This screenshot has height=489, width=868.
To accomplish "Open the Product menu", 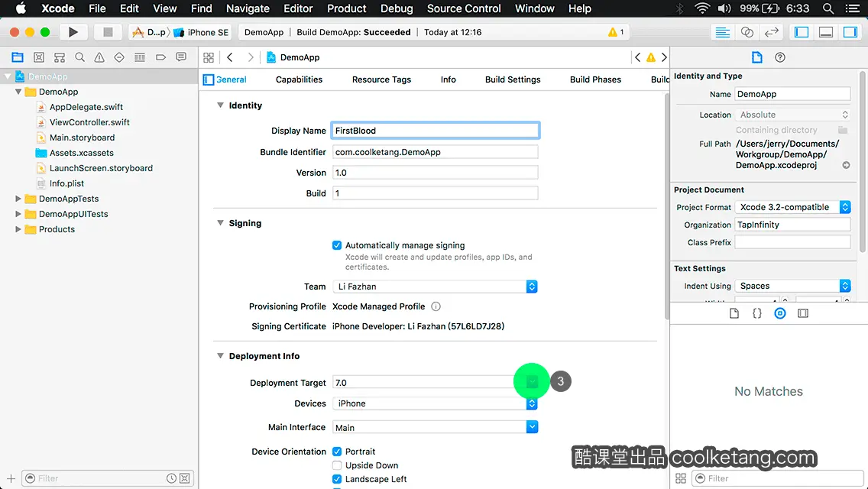I will [x=347, y=8].
